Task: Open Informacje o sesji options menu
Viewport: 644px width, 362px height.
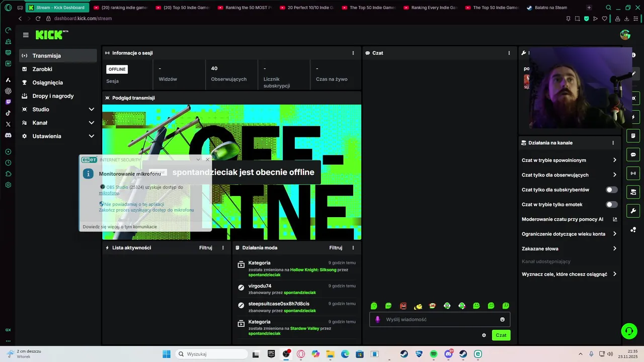Action: tap(353, 53)
